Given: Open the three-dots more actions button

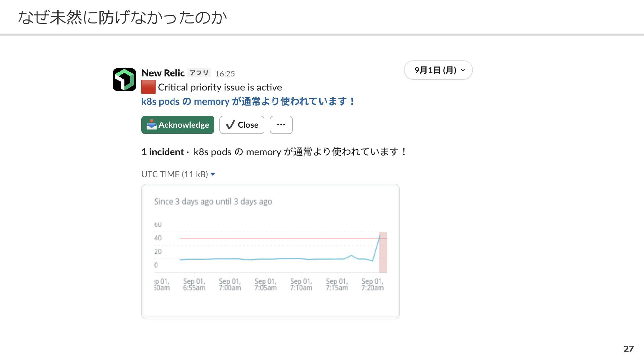Looking at the screenshot, I should tap(281, 125).
